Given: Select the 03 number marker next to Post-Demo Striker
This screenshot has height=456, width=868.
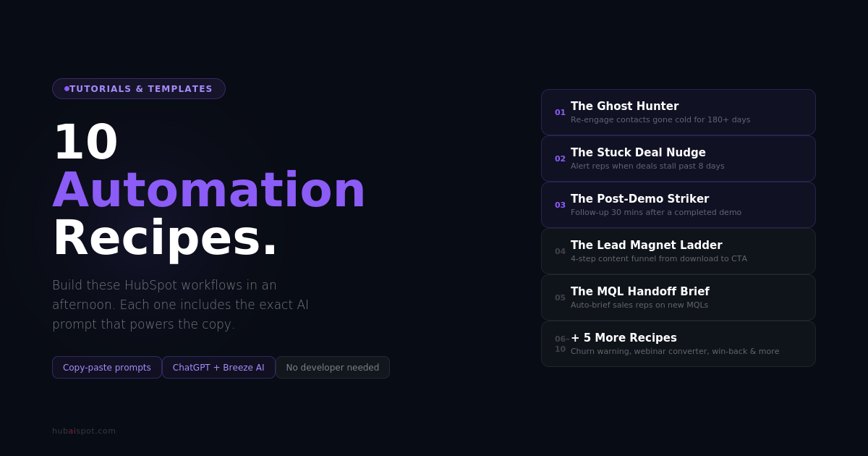Looking at the screenshot, I should click(560, 205).
